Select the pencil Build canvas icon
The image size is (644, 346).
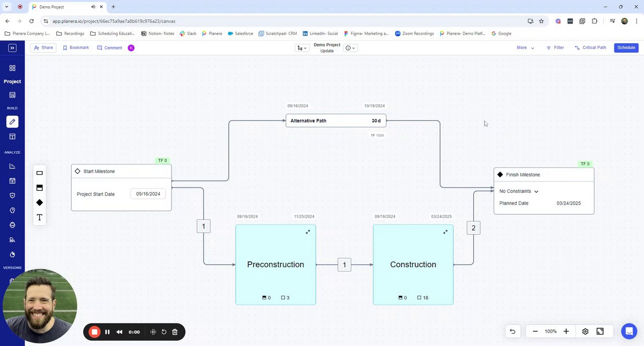[12, 122]
